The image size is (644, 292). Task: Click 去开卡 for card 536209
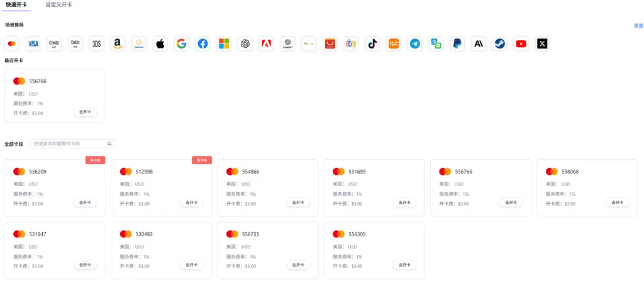pyautogui.click(x=85, y=203)
